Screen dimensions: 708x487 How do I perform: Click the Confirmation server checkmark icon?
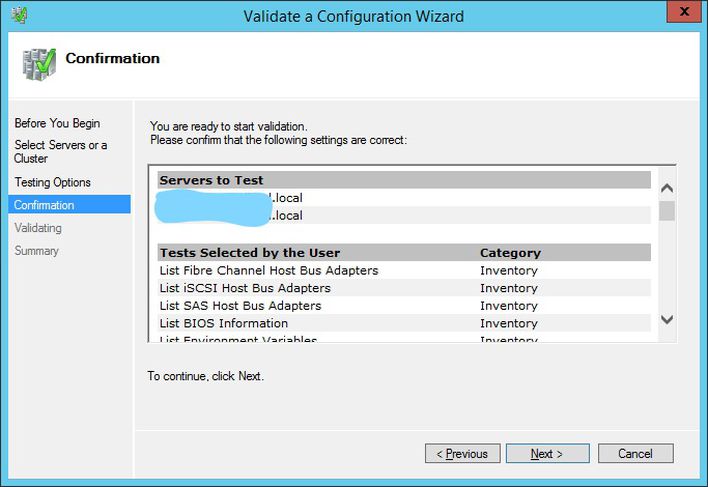click(x=39, y=65)
